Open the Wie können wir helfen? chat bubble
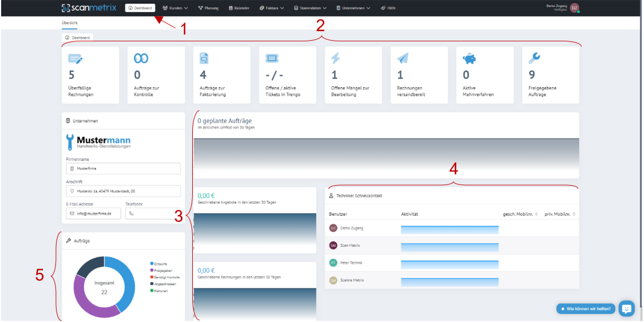This screenshot has height=322, width=644. 586,308
